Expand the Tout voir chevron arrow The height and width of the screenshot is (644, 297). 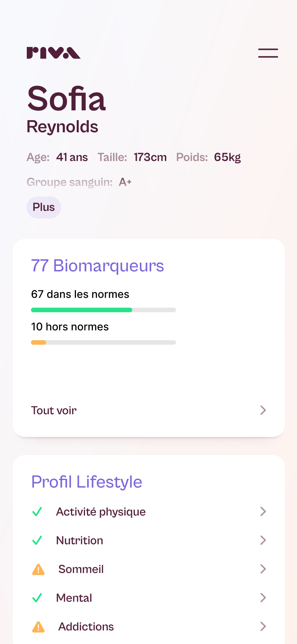pos(263,410)
